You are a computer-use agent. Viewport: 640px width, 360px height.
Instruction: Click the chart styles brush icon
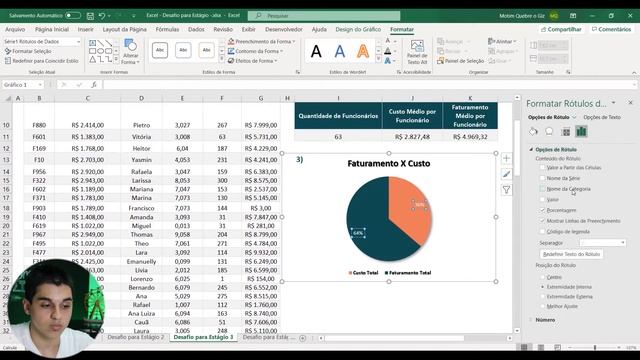506,174
